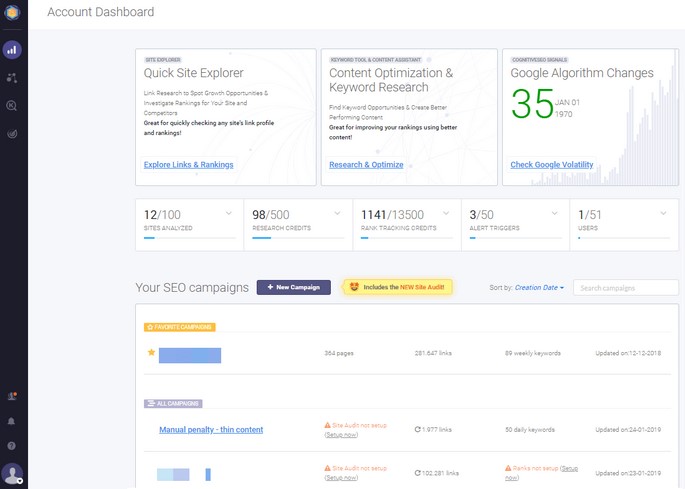685x489 pixels.
Task: Open the help question mark icon
Action: (12, 446)
